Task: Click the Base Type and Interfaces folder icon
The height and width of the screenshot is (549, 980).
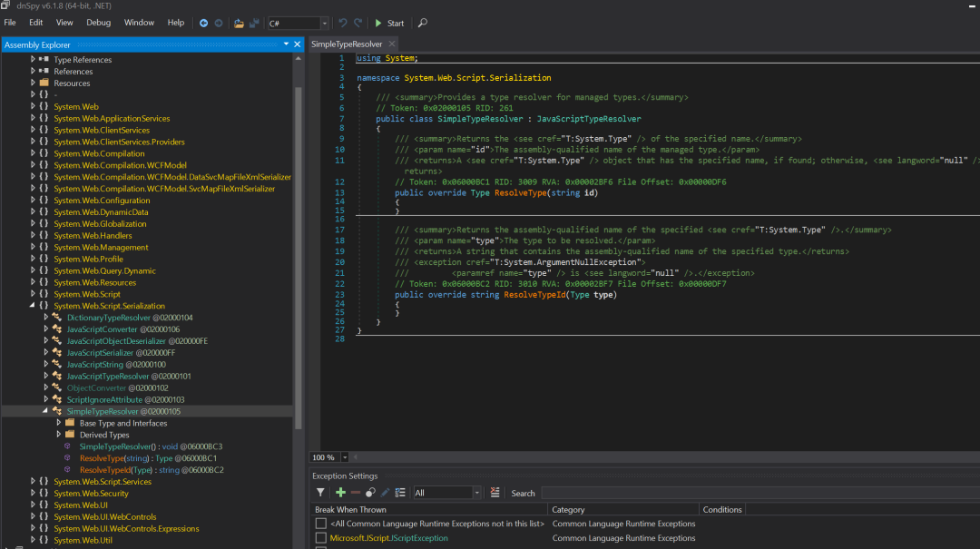Action: click(x=70, y=423)
